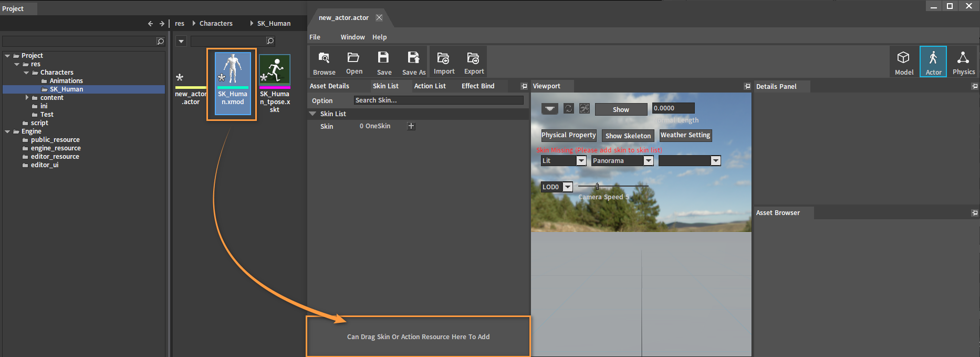The height and width of the screenshot is (357, 980).
Task: Click the Physical Property button
Action: click(x=569, y=135)
